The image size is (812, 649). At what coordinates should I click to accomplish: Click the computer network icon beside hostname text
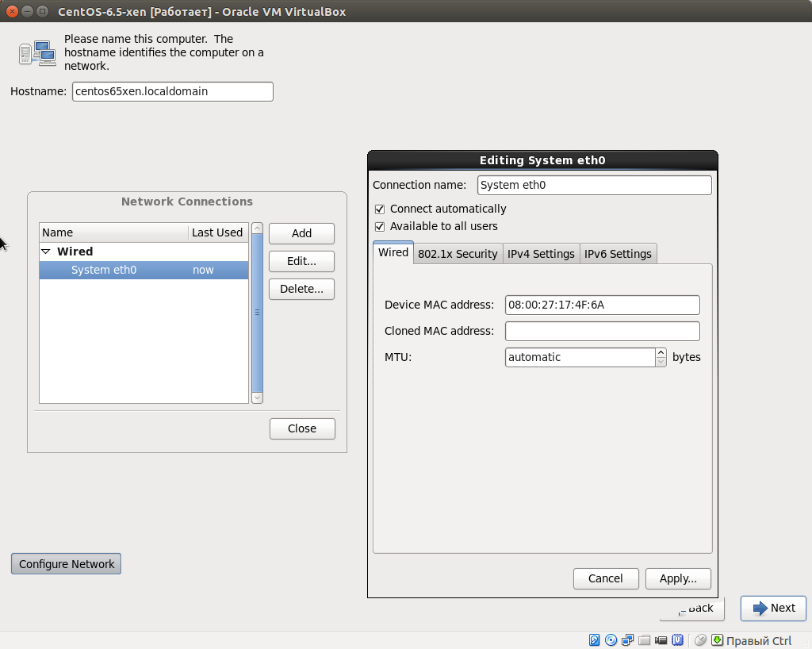(x=37, y=53)
